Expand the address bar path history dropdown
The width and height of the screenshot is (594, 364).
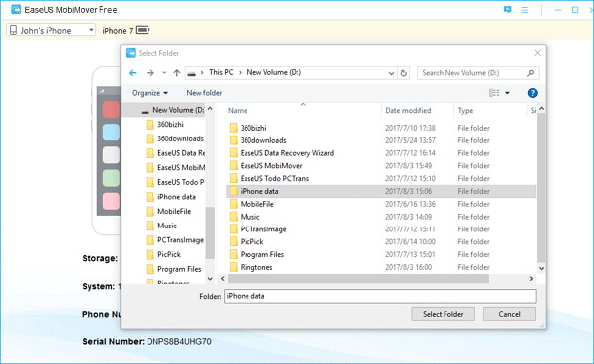point(391,73)
